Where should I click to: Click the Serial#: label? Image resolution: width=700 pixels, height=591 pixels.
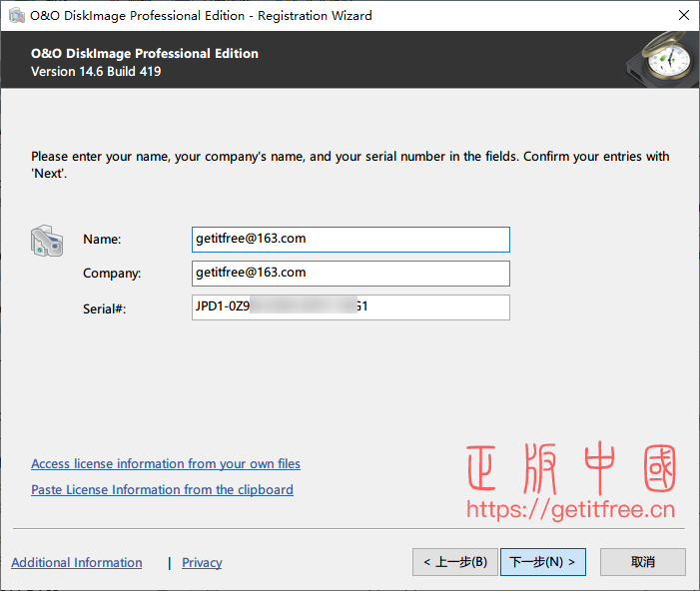tap(105, 308)
